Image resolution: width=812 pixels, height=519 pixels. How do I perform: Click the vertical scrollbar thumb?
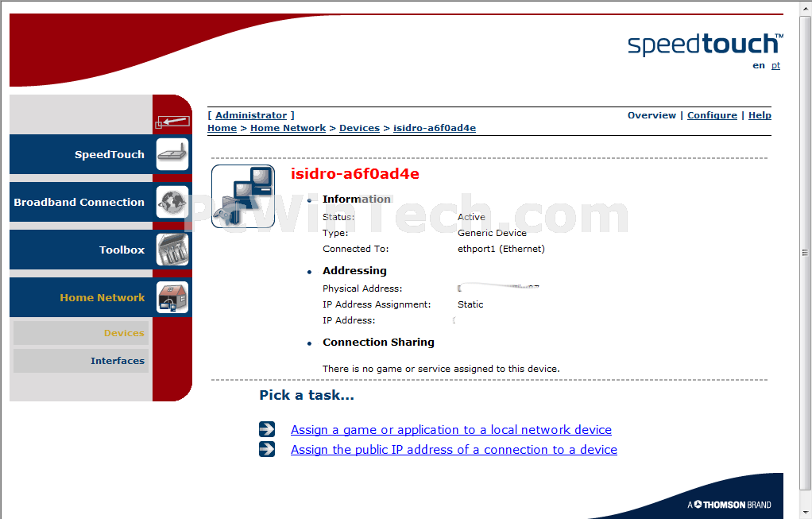click(805, 253)
